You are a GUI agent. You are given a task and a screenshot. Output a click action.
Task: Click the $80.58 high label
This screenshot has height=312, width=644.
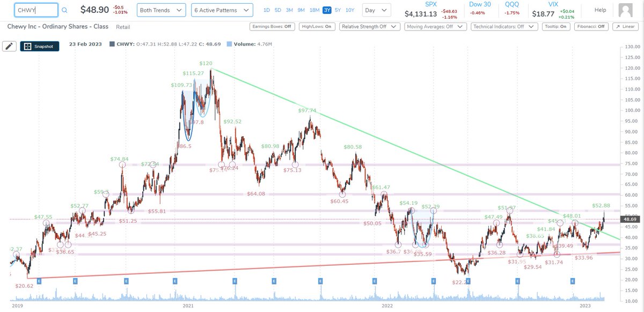(353, 146)
